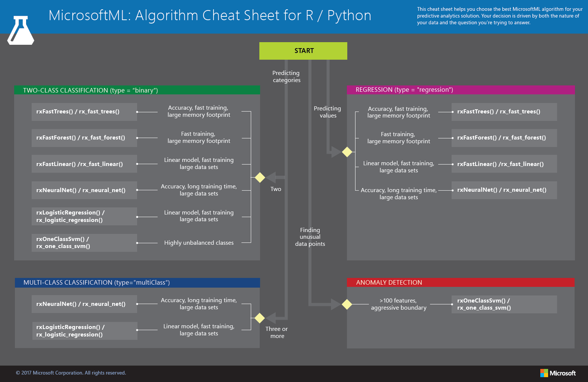Click rxFastTrees() box under Regression
This screenshot has width=588, height=382.
(x=504, y=112)
